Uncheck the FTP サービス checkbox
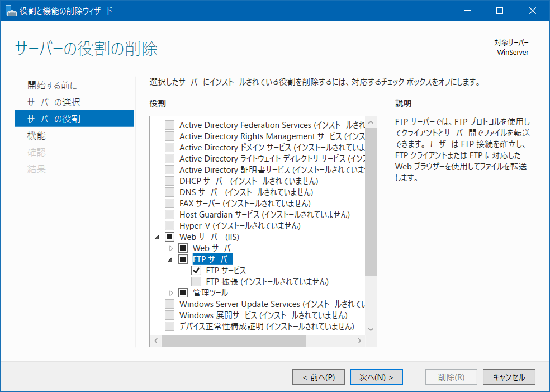The height and width of the screenshot is (392, 550). click(x=196, y=271)
